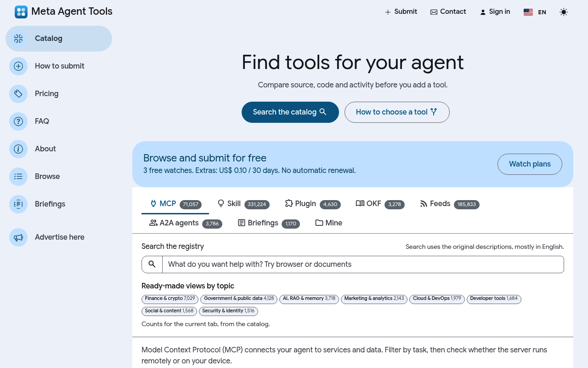
Task: Select the Cloud & DevOps topic chip
Action: pyautogui.click(x=437, y=299)
